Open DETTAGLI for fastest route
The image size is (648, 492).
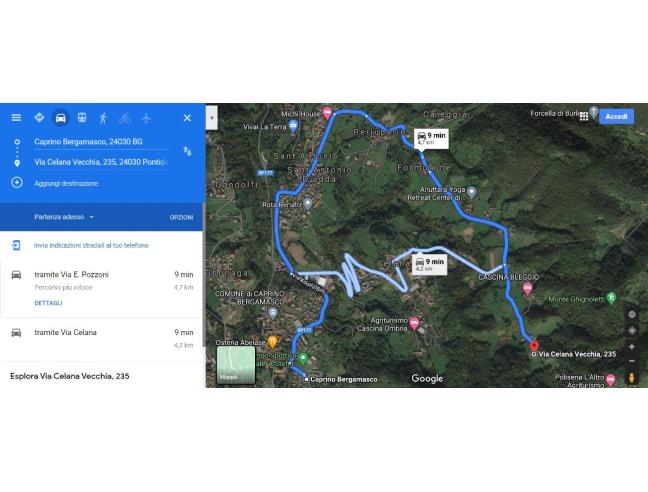click(48, 303)
